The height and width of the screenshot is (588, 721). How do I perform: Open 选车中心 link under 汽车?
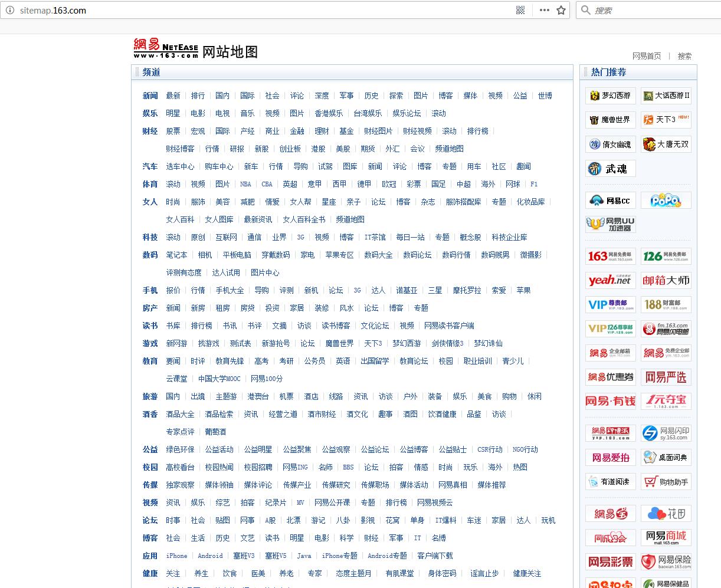coord(180,166)
